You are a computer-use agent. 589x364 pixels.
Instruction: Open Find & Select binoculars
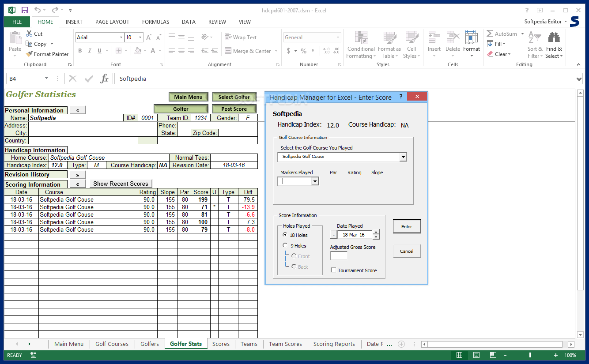coord(554,45)
